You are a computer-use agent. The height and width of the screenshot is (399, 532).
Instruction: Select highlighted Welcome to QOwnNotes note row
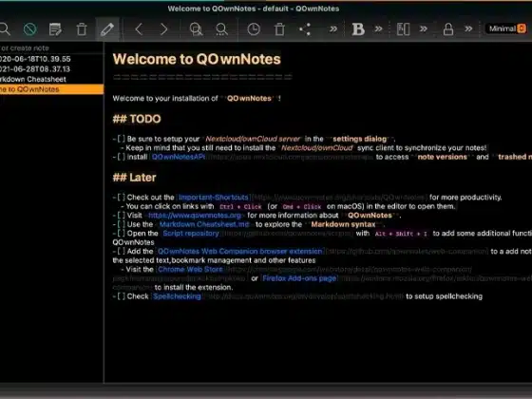tap(51, 89)
